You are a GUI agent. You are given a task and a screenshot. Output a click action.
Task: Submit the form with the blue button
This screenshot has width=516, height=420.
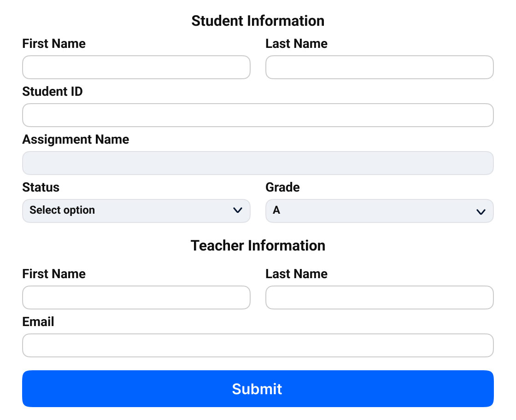pos(258,389)
